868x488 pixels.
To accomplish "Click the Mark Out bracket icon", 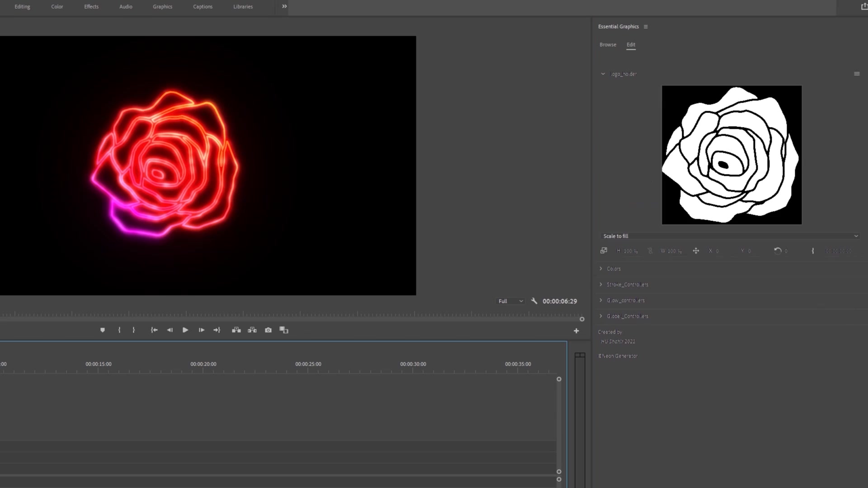I will [133, 330].
